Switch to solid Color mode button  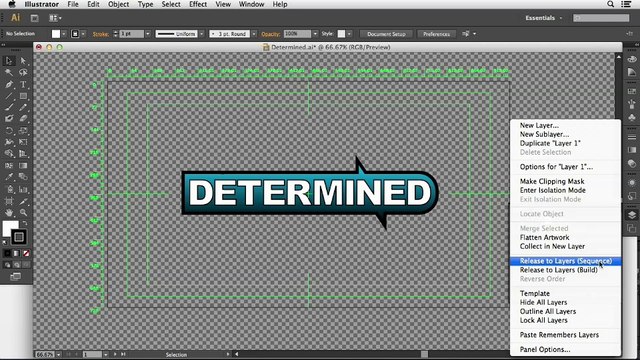coord(7,253)
